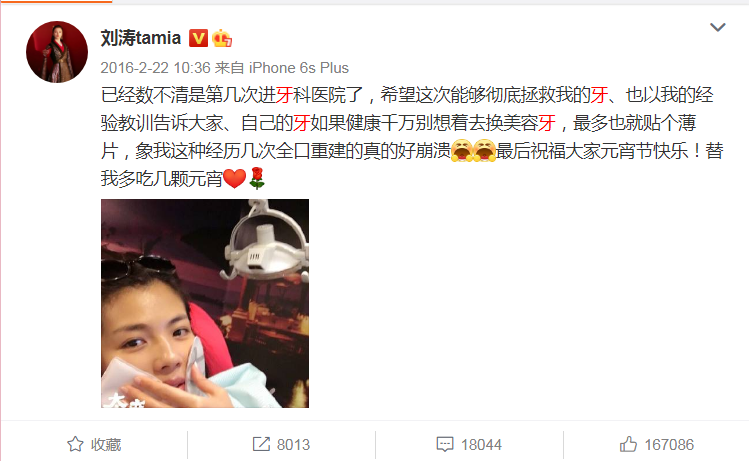749x461 pixels.
Task: Click red keyword 牙 in 牙科医院
Action: [284, 95]
